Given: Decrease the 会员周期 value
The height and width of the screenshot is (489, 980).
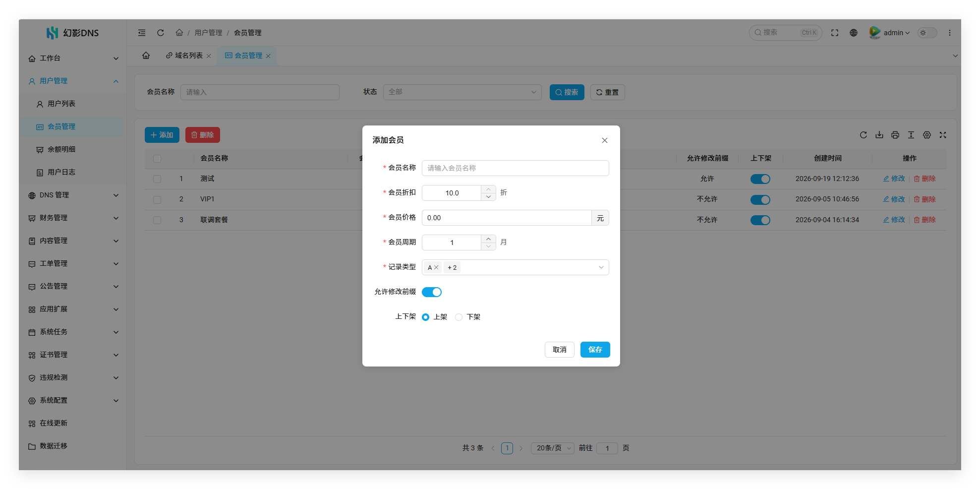Looking at the screenshot, I should 488,246.
